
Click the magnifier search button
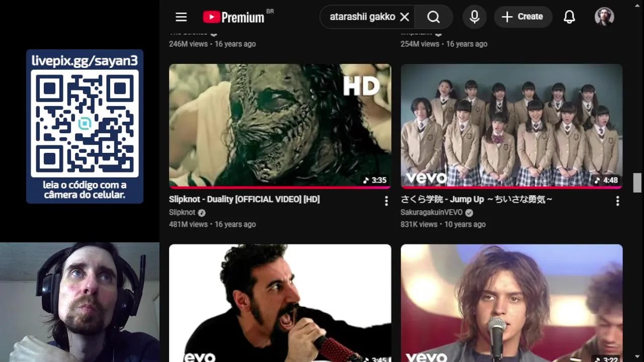(x=434, y=17)
